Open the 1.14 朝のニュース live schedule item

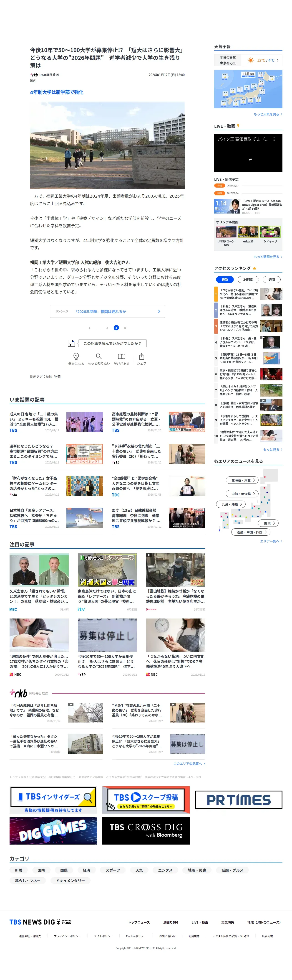pos(248,206)
